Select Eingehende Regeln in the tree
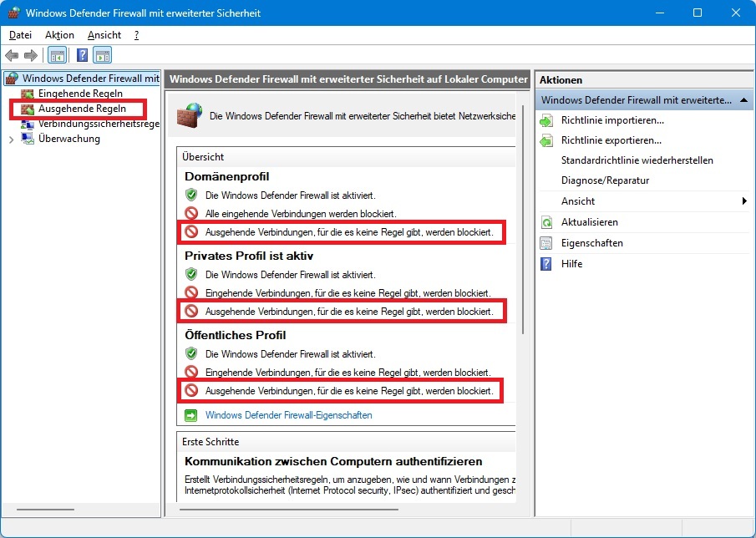The image size is (756, 538). 80,94
